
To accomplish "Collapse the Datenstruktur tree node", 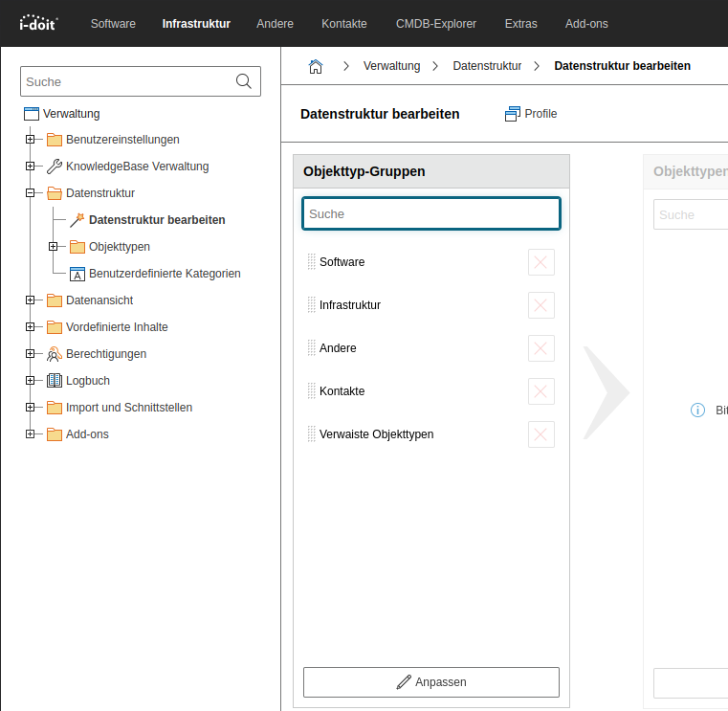I will click(30, 193).
